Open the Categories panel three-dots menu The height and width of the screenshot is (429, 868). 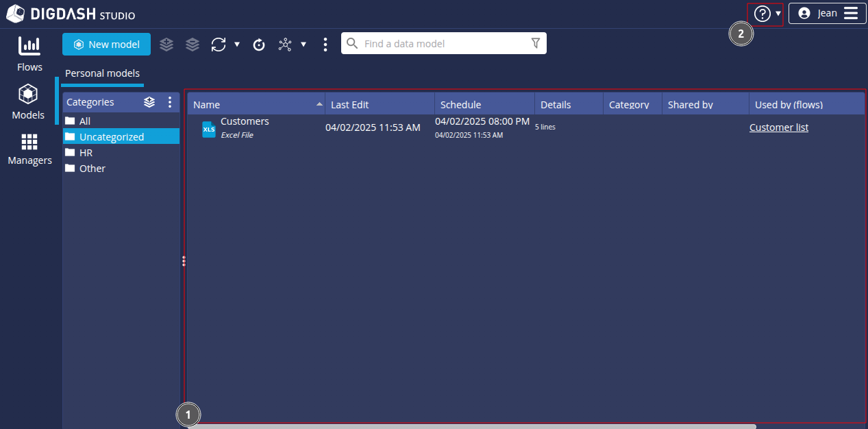[x=170, y=102]
